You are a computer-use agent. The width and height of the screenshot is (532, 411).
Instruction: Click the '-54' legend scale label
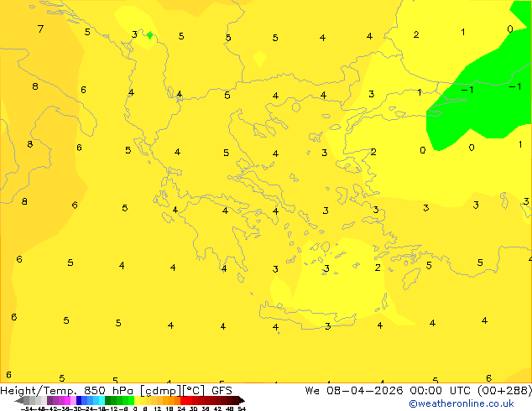[x=26, y=408]
